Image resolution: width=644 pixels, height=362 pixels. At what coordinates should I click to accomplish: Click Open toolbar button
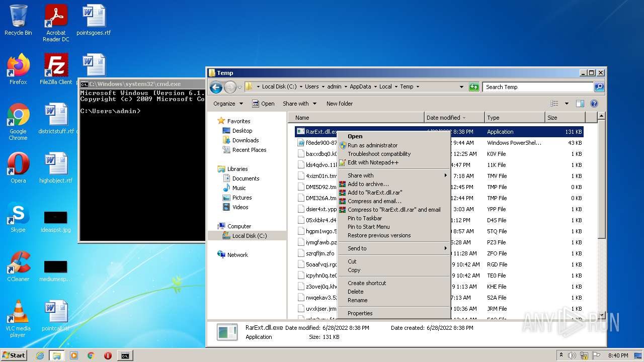click(x=263, y=104)
